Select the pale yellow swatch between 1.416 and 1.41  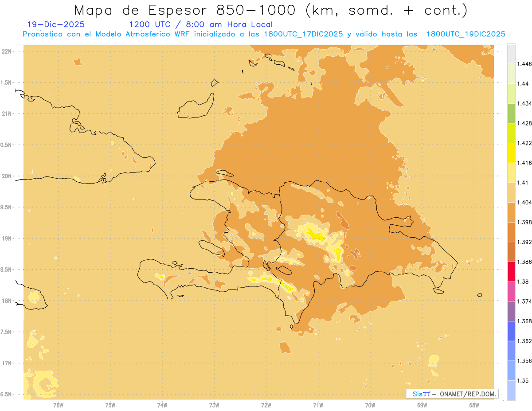coord(511,172)
